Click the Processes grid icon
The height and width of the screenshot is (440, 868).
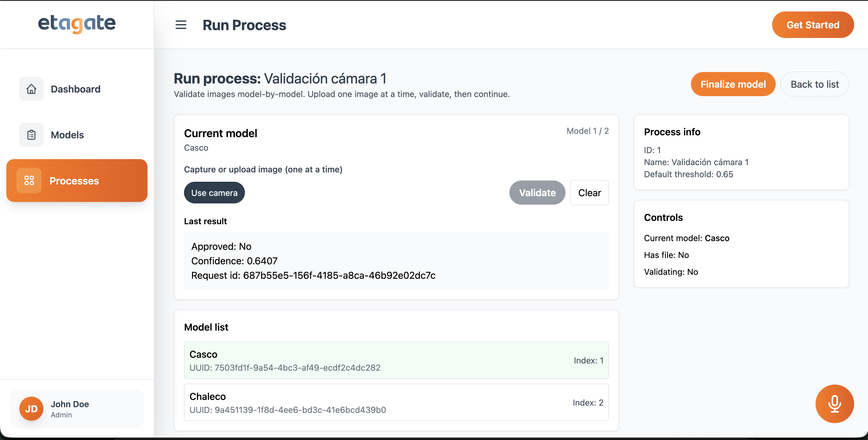pyautogui.click(x=29, y=181)
